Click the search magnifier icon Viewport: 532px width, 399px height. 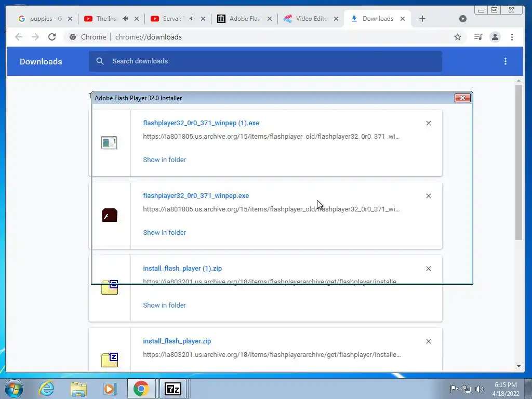pos(100,61)
